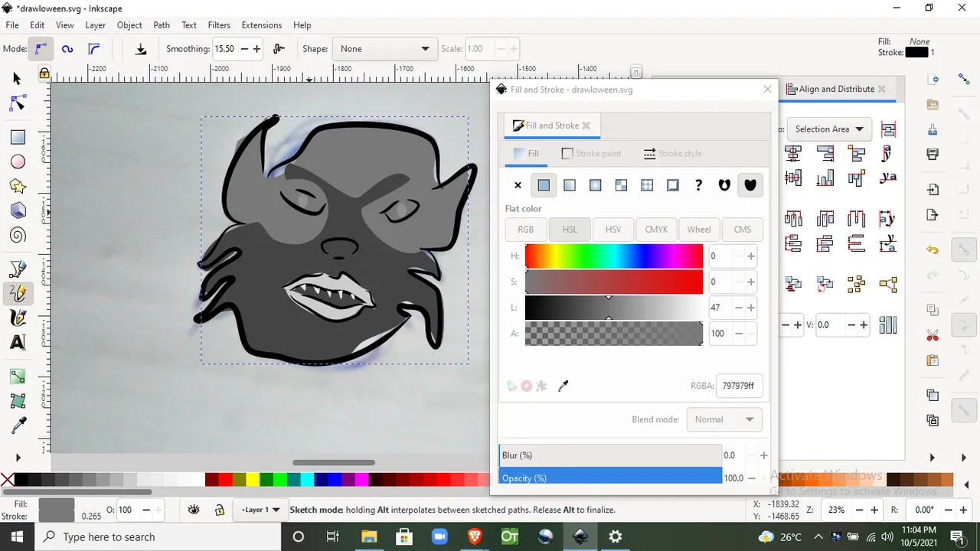Select the Bezier pen tool

coord(18,269)
